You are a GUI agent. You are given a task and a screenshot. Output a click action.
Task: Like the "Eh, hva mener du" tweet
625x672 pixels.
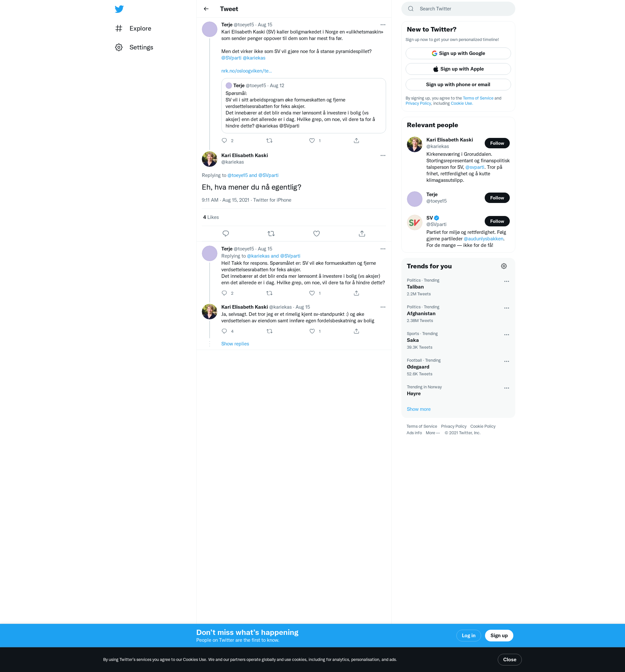(316, 234)
